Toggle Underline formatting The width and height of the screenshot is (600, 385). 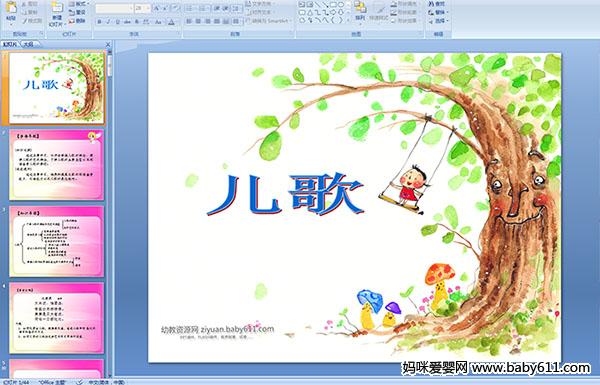pos(117,22)
